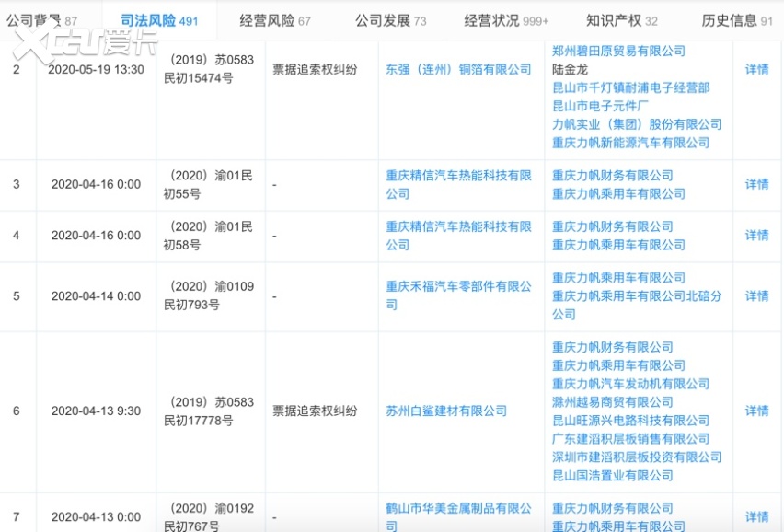The image size is (784, 532).
Task: Open 重庆力帆财务有限公司 in case 渝0192民初767号
Action: tap(613, 508)
